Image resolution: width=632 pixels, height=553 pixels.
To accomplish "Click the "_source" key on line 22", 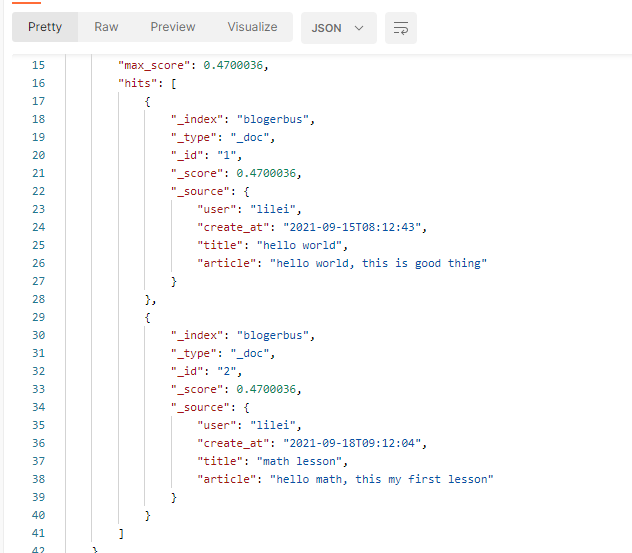I will click(200, 191).
